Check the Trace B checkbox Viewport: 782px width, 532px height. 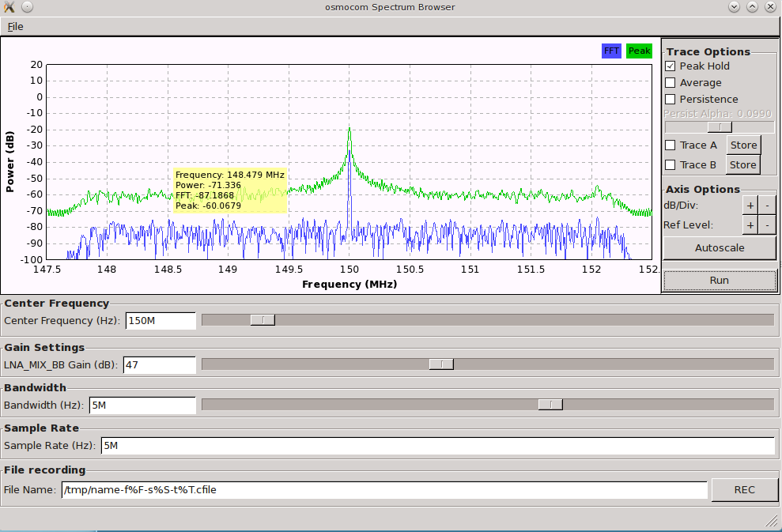(x=671, y=165)
